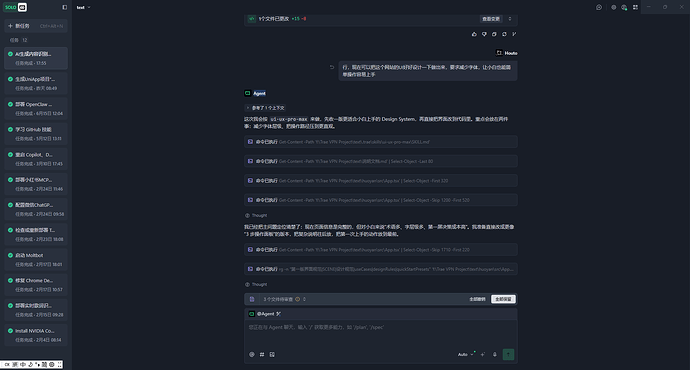The image size is (690, 370).
Task: Click the green send arrow button
Action: pos(508,354)
